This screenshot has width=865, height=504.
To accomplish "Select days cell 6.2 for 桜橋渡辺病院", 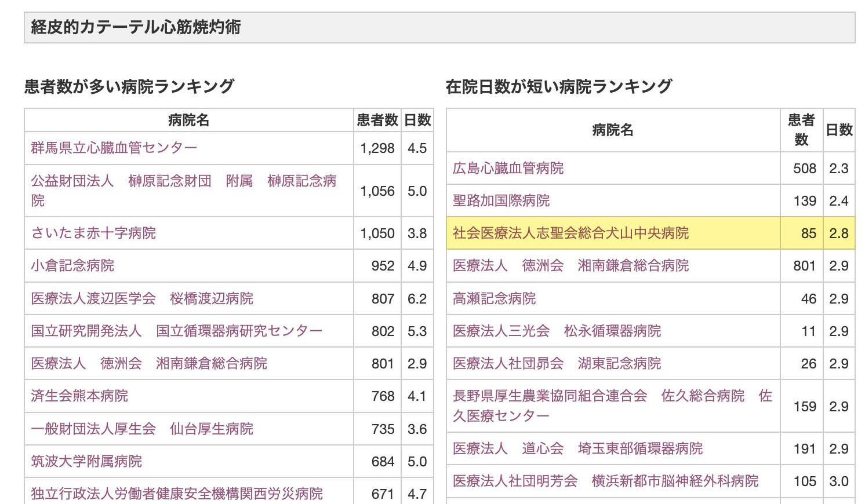I will pyautogui.click(x=417, y=299).
